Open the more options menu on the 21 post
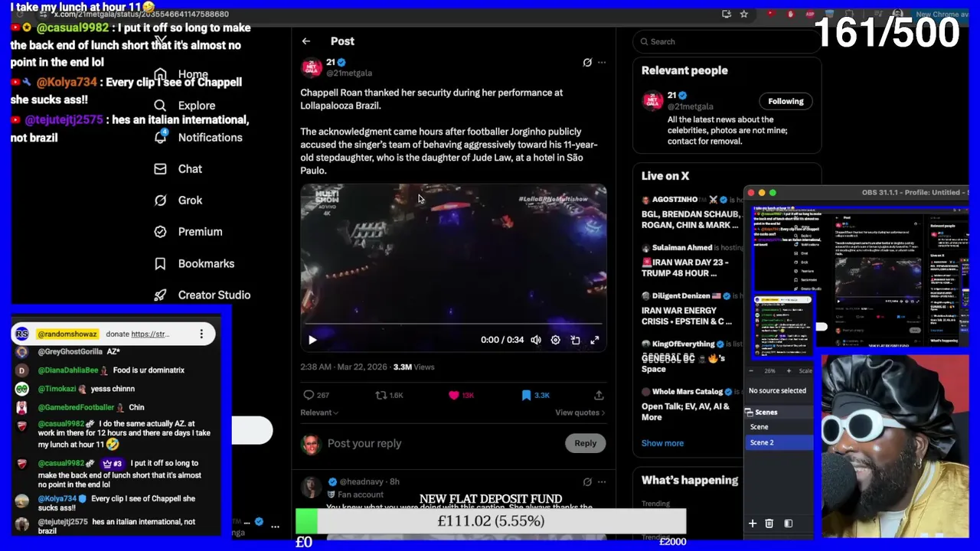 602,63
